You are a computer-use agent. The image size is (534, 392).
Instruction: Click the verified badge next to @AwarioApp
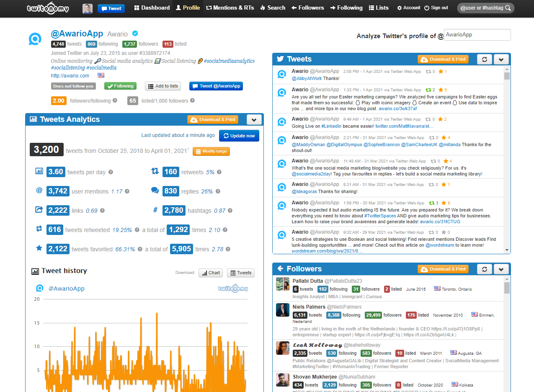[135, 34]
